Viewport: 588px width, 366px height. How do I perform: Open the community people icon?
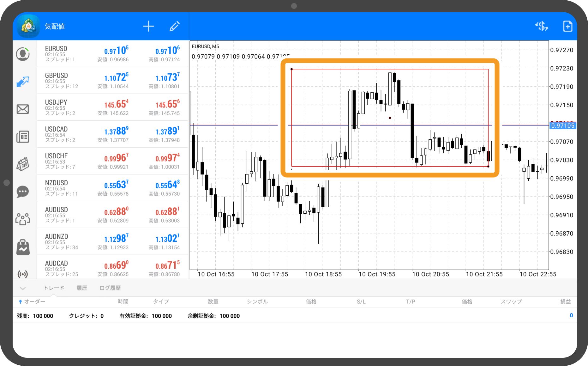coord(23,219)
